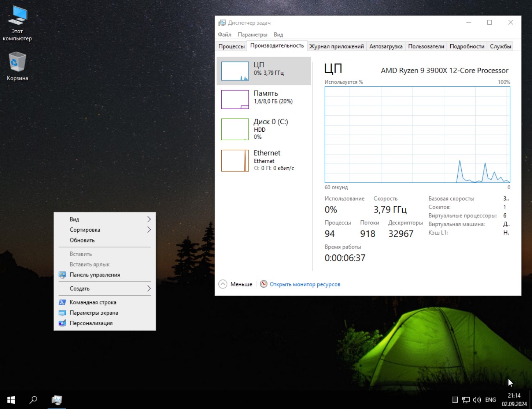Expand the 'Создать' submenu arrow
This screenshot has height=409, width=532.
[149, 289]
